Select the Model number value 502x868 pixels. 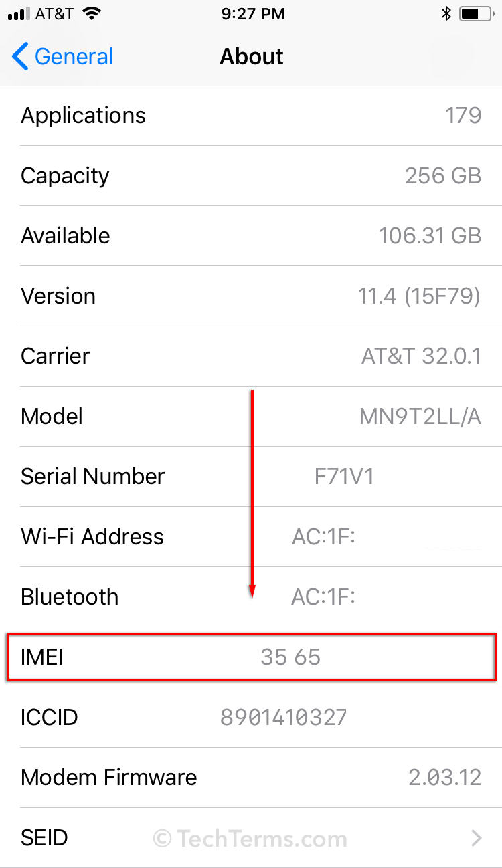coord(420,417)
